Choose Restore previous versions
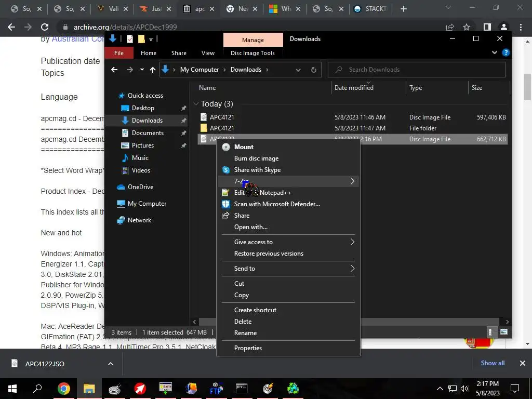 pyautogui.click(x=269, y=254)
